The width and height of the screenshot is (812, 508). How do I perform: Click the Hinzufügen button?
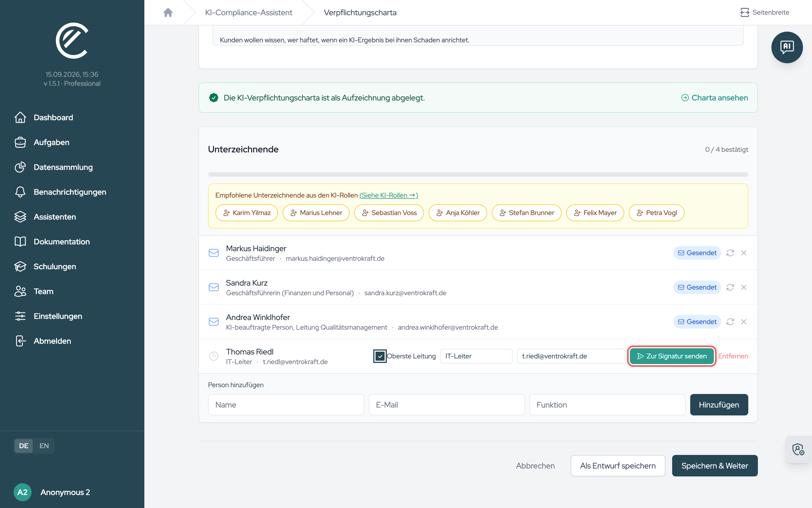(719, 405)
